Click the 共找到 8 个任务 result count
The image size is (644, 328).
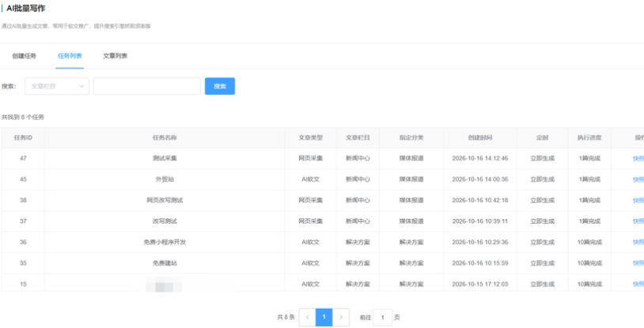tap(23, 117)
